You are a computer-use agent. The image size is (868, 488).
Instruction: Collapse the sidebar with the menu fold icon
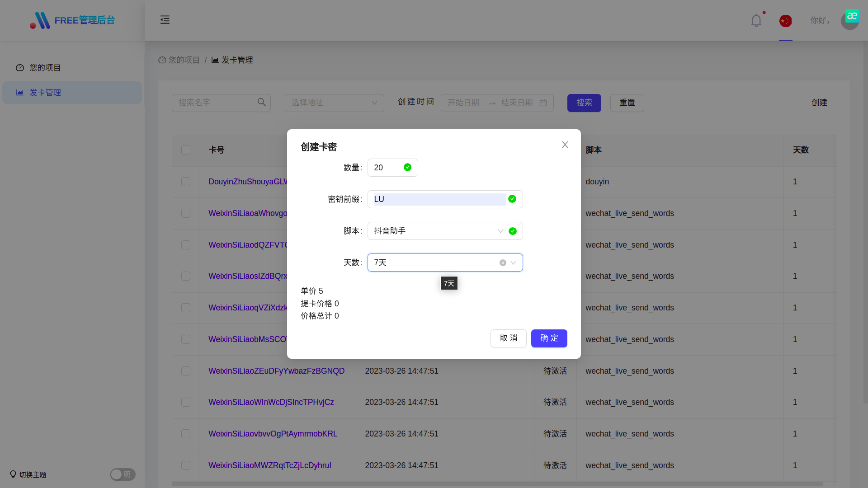click(165, 20)
